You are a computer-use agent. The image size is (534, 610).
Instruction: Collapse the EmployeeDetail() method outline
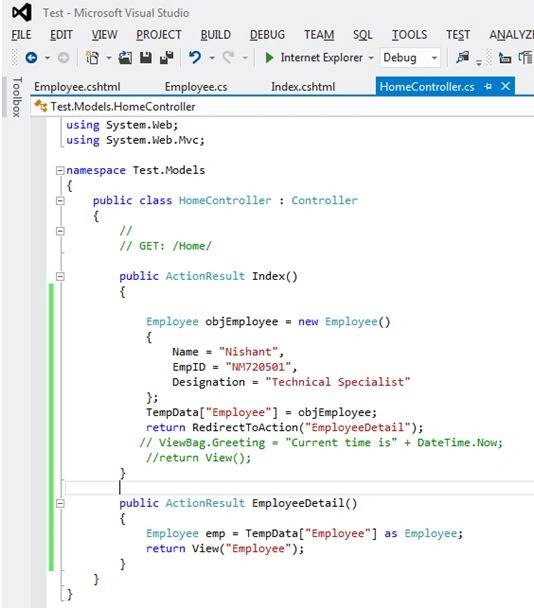pos(60,504)
